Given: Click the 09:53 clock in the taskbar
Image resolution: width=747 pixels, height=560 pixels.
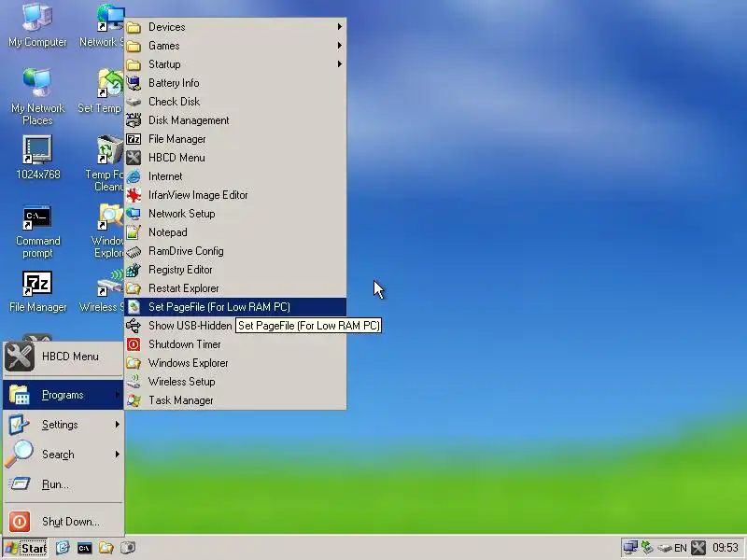Looking at the screenshot, I should click(x=726, y=548).
